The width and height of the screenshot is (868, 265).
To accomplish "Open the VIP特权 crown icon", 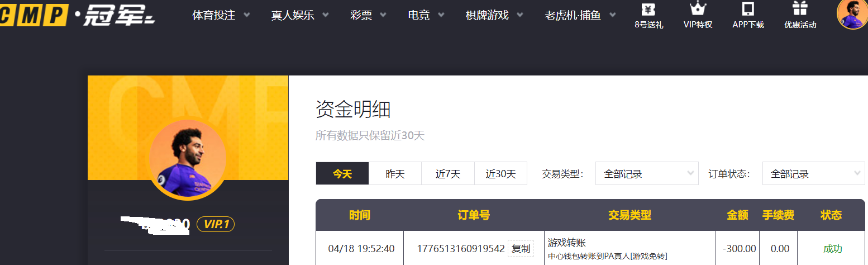I will point(698,8).
